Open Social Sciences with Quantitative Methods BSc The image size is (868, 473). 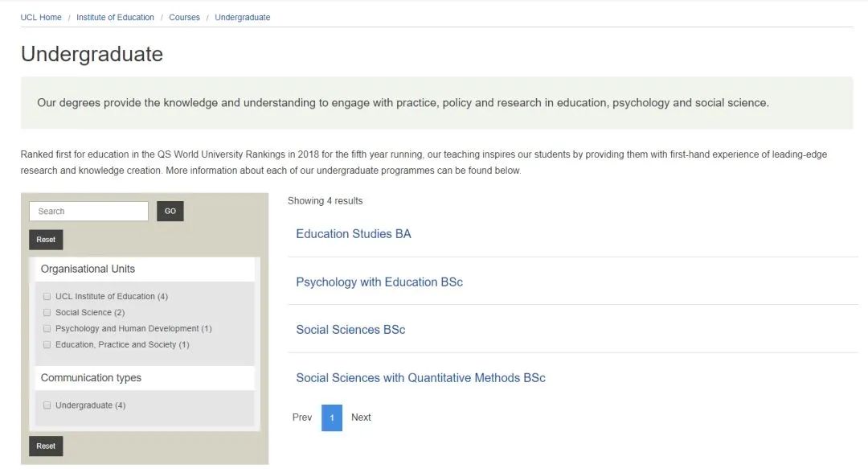[420, 378]
